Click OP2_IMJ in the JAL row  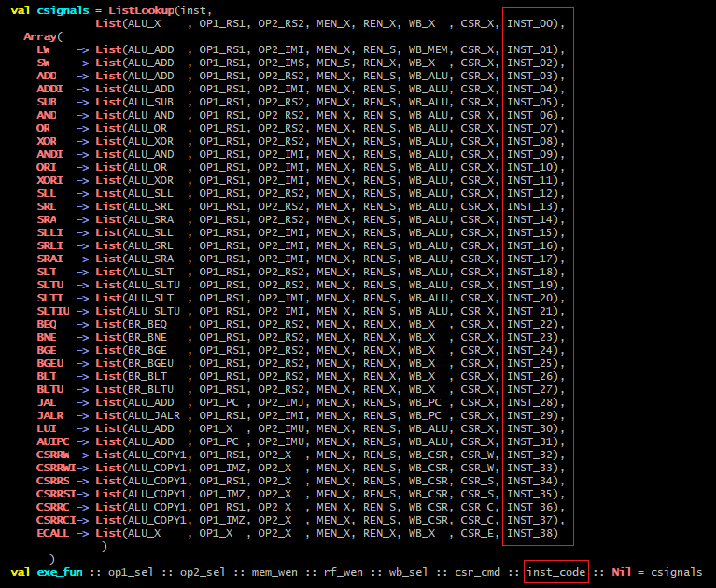pyautogui.click(x=281, y=402)
